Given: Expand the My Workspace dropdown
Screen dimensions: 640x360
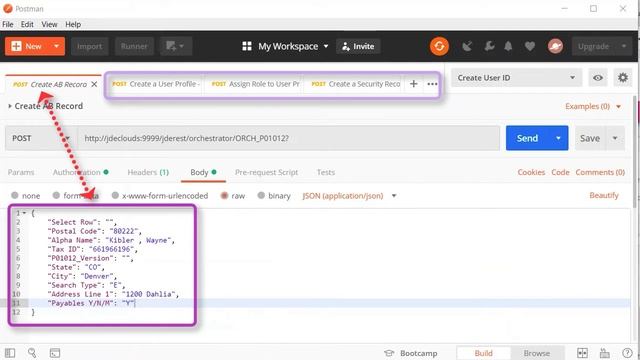Looking at the screenshot, I should pos(326,46).
